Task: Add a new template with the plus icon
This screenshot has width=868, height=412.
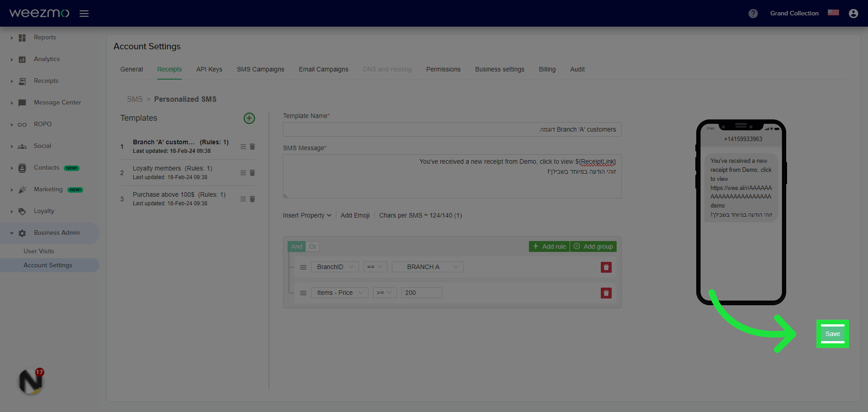Action: point(250,118)
